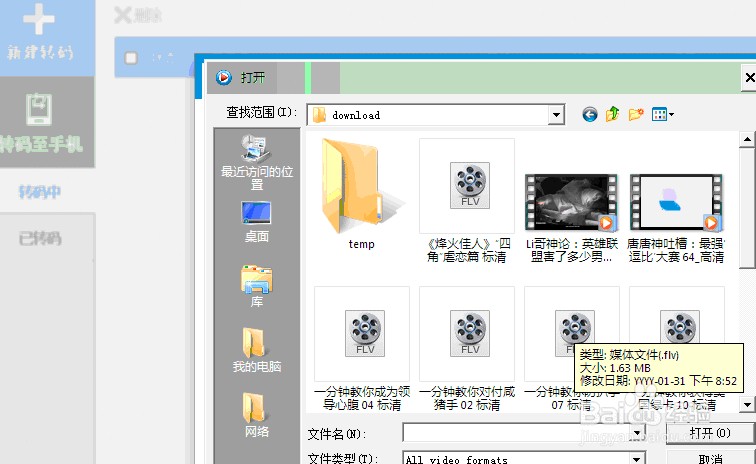This screenshot has width=756, height=464.
Task: Select the 《烽火佳人》 FLV file
Action: [x=467, y=200]
